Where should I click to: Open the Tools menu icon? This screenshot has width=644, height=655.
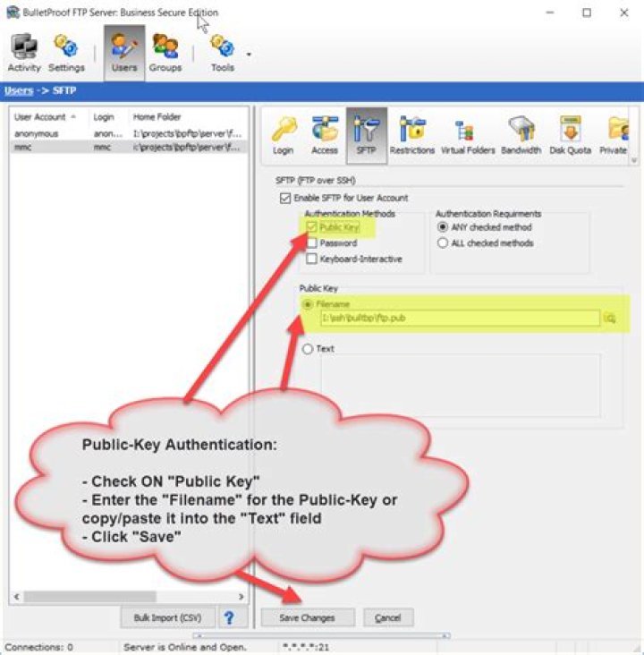click(x=222, y=53)
